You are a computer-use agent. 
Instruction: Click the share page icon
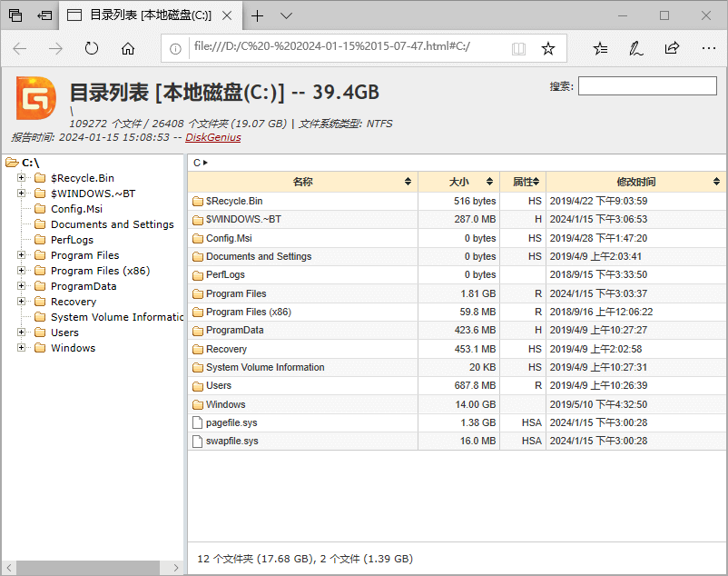(672, 48)
